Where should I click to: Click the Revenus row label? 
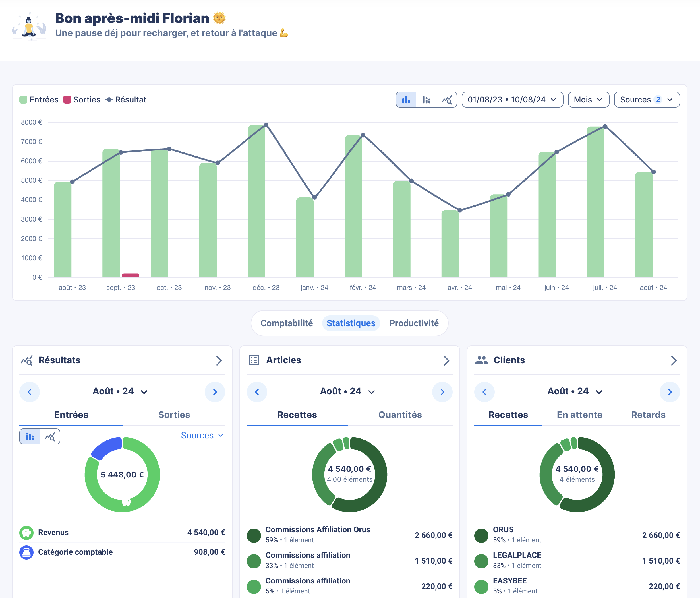pos(53,533)
